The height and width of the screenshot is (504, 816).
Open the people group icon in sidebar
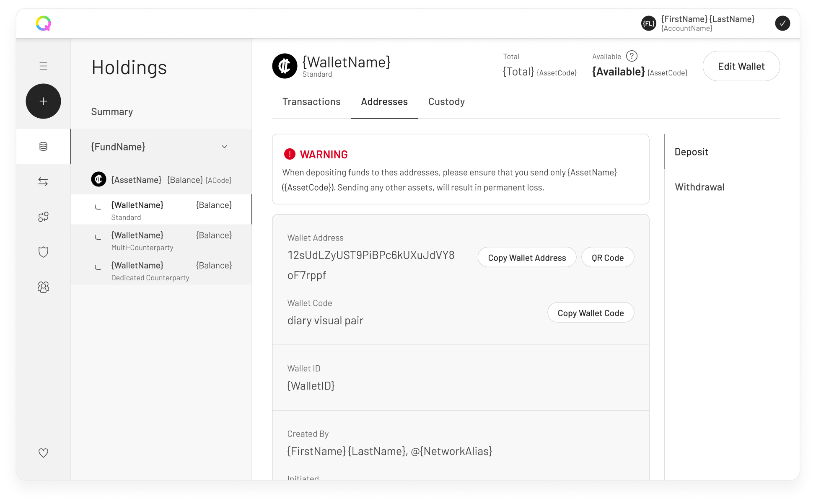pos(43,287)
